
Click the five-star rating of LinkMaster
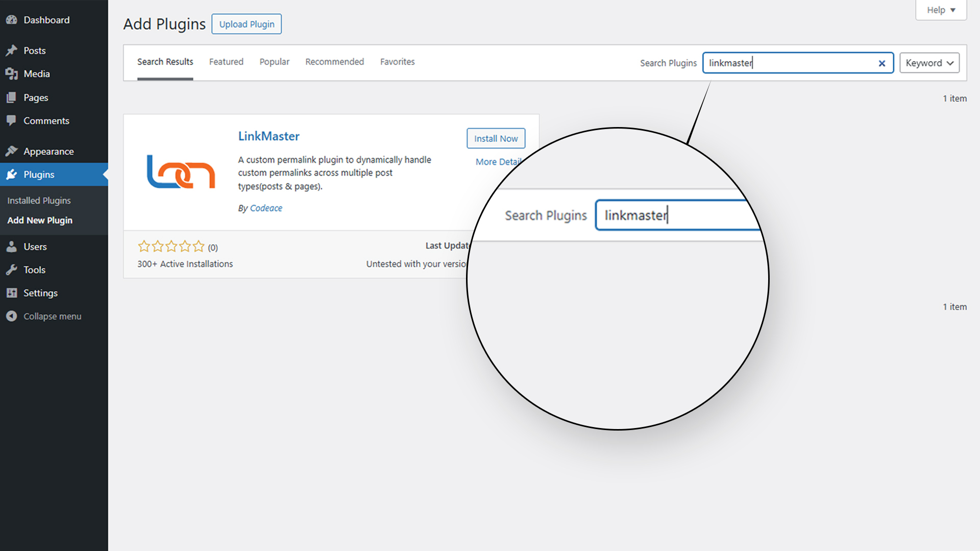click(x=171, y=247)
